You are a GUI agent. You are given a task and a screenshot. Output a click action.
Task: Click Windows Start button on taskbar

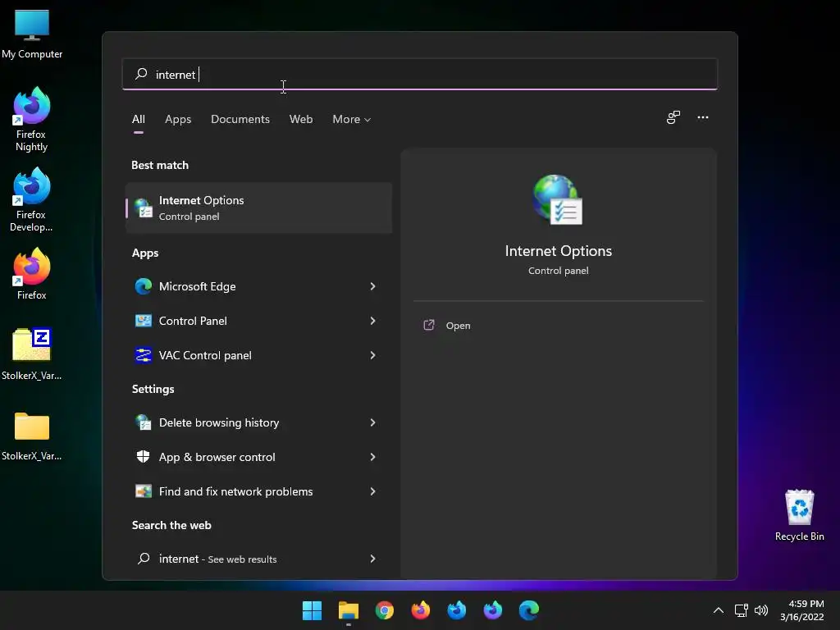(312, 610)
